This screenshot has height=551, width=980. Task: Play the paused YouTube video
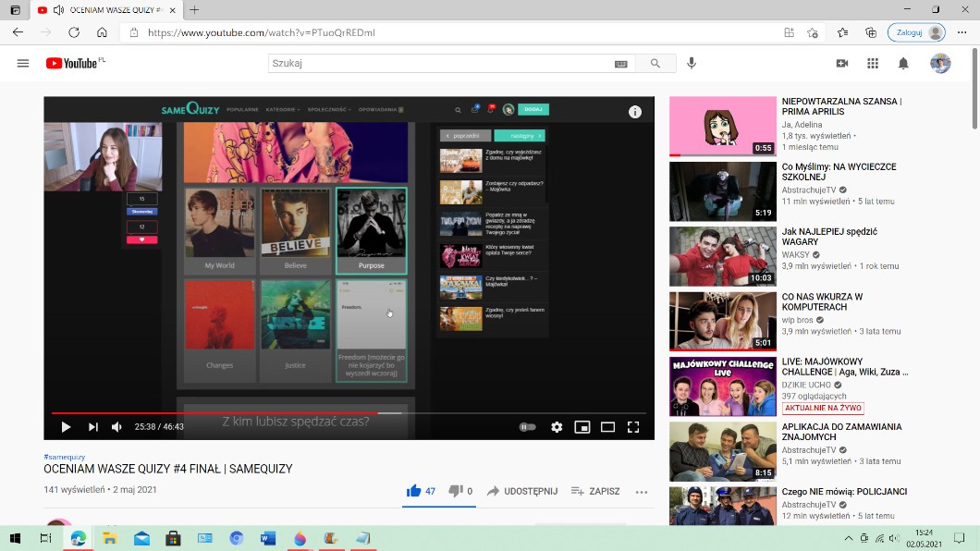[66, 427]
